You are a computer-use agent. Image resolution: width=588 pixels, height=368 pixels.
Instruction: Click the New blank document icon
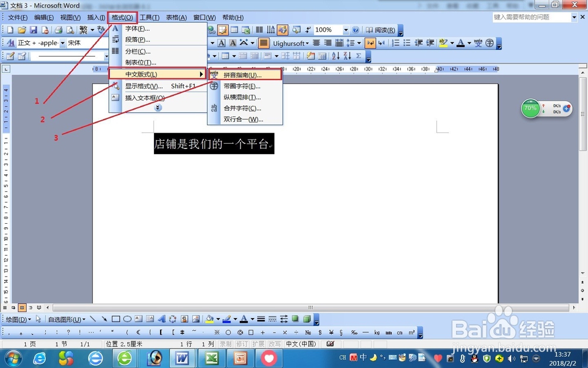[x=10, y=30]
